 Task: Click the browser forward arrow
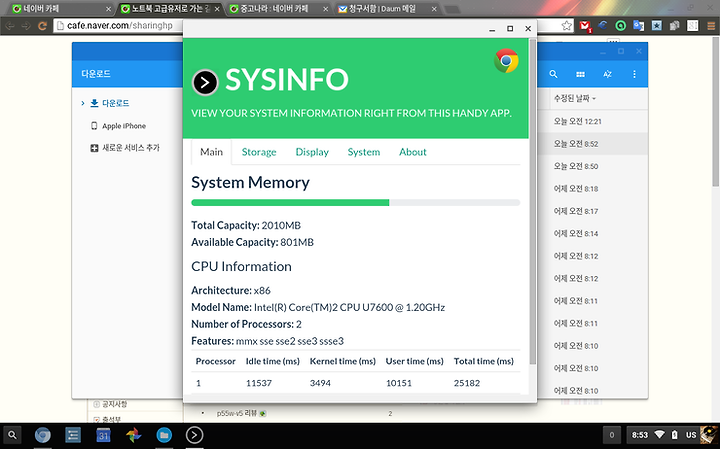click(26, 26)
